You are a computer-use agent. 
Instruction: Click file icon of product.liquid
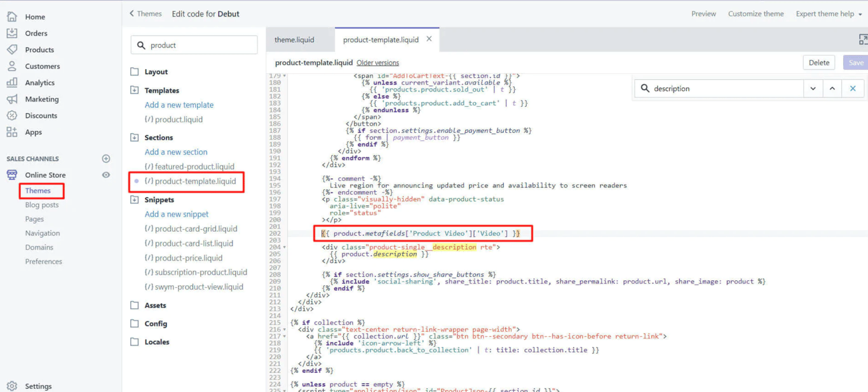point(149,119)
